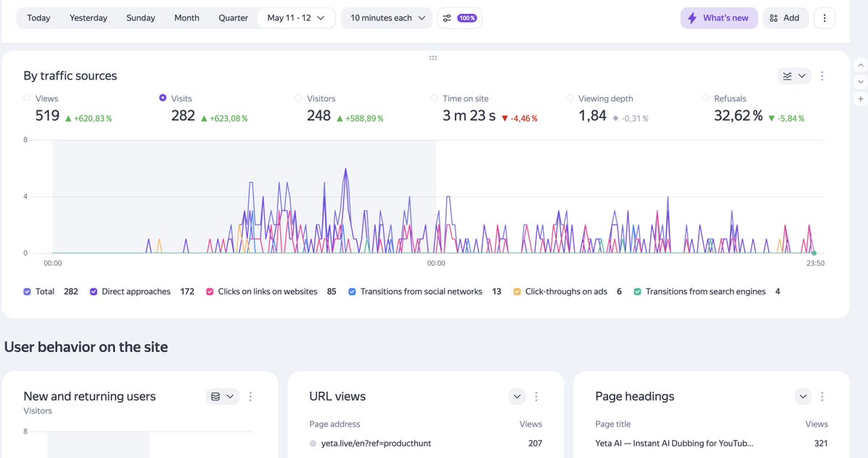Select the Visits metric radio button
Screen dimensions: 868x458
[x=163, y=98]
